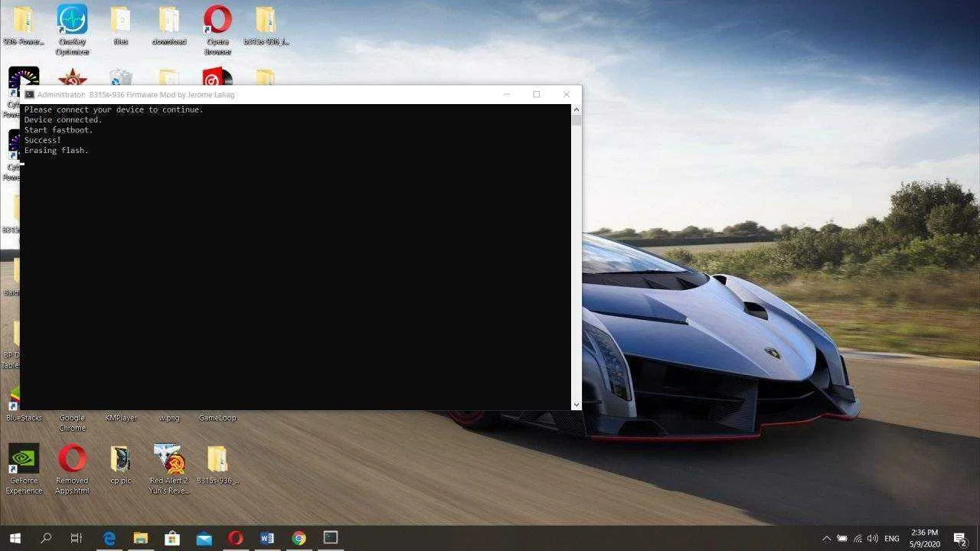Click the console window title text
980x551 pixels.
(136, 95)
